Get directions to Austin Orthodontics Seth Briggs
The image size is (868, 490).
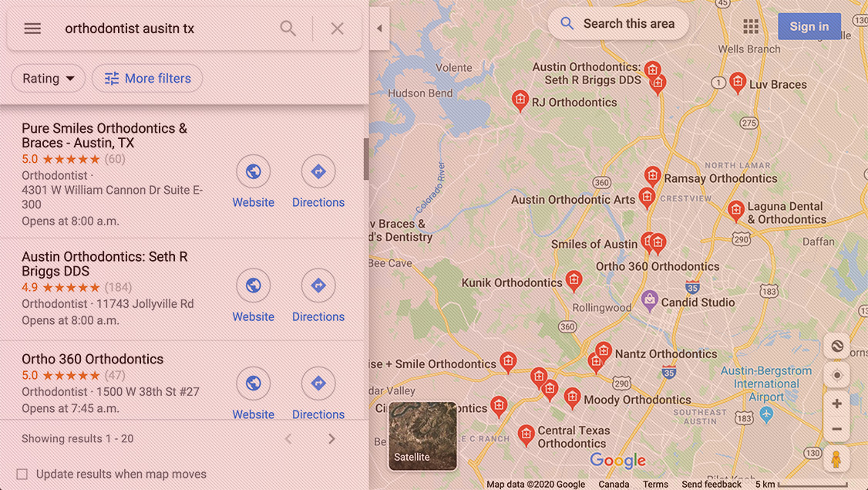318,286
